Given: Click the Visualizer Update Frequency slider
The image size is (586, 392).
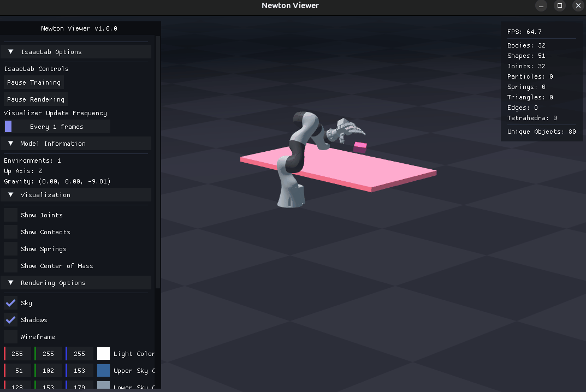Looking at the screenshot, I should [57, 127].
